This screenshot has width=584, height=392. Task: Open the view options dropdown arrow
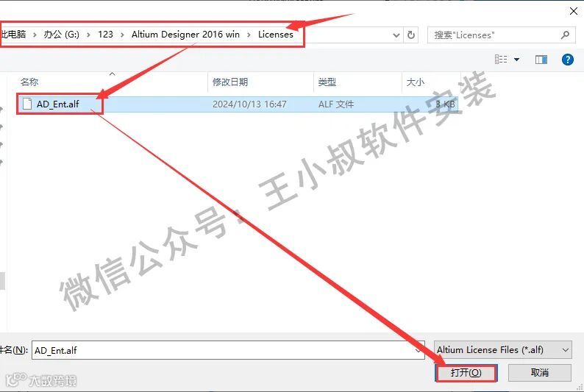[x=516, y=60]
